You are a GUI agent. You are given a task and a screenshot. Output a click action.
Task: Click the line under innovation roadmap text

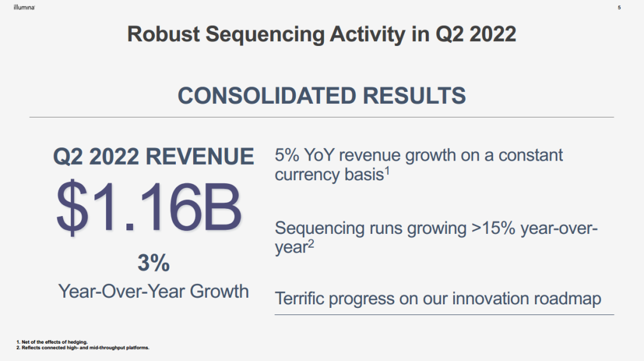444,315
